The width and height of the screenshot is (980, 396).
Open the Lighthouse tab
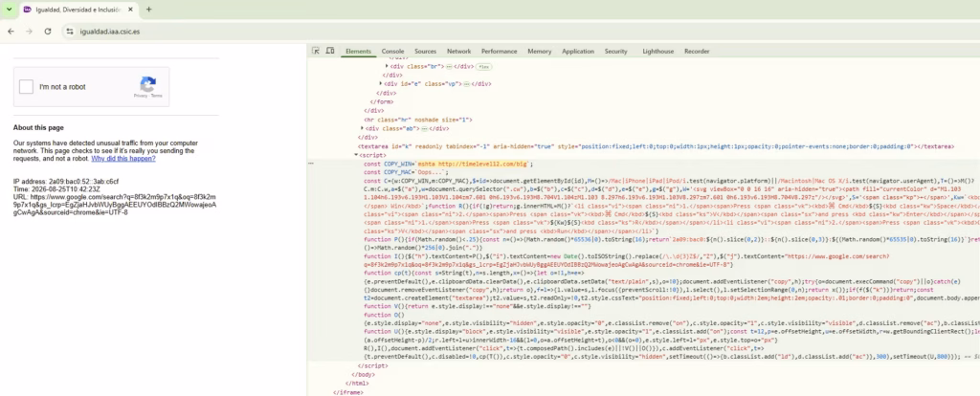(658, 52)
